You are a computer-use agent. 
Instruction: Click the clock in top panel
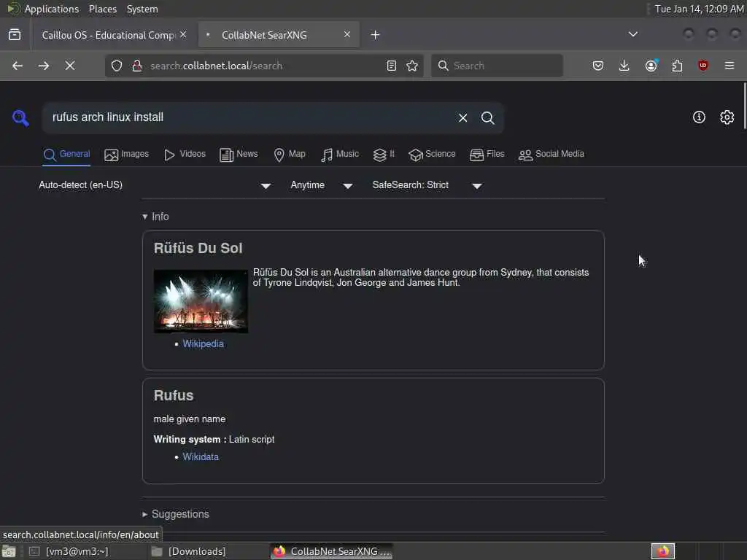tap(699, 9)
